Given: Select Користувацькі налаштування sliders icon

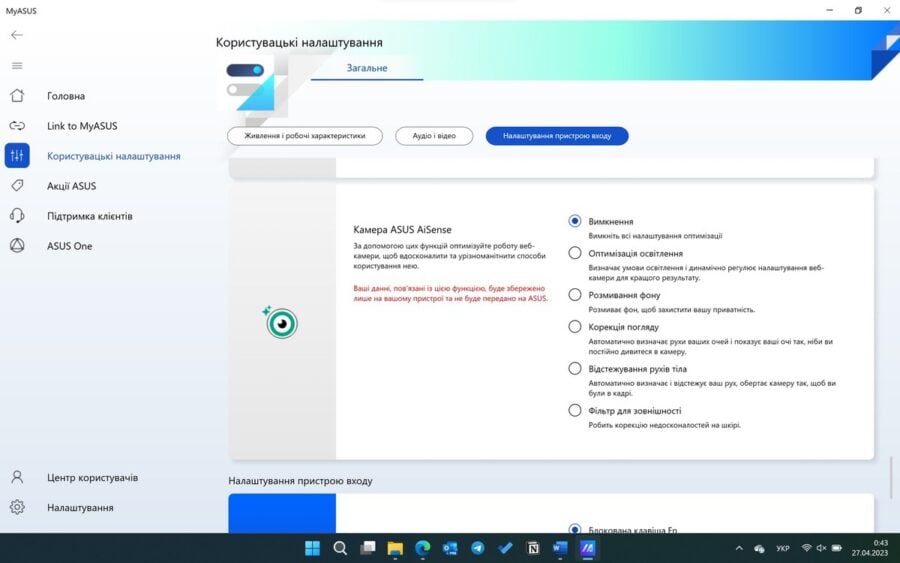Looking at the screenshot, I should (17, 156).
